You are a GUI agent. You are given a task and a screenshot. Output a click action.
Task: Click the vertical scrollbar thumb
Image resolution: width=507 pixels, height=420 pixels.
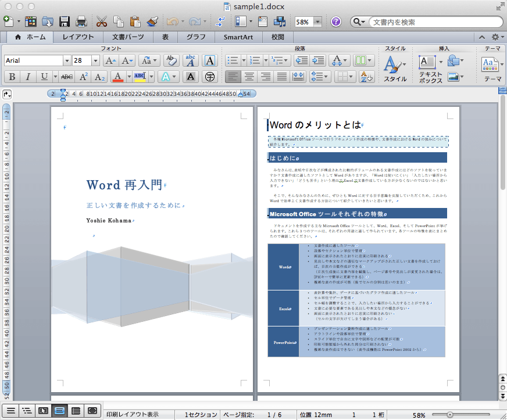tap(502, 142)
